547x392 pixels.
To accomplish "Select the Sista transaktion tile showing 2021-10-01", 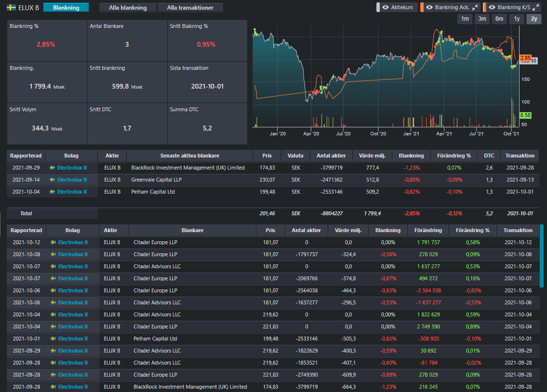I will click(207, 82).
